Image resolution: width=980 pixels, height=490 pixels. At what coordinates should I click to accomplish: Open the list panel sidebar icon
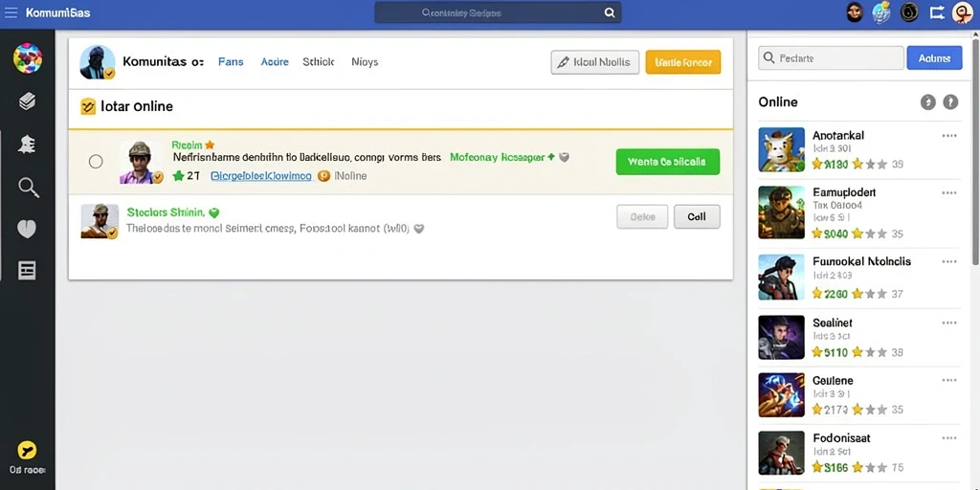coord(27,271)
